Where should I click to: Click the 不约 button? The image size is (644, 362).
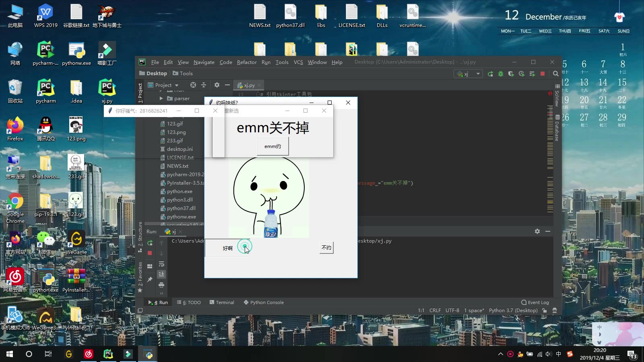coord(326,248)
